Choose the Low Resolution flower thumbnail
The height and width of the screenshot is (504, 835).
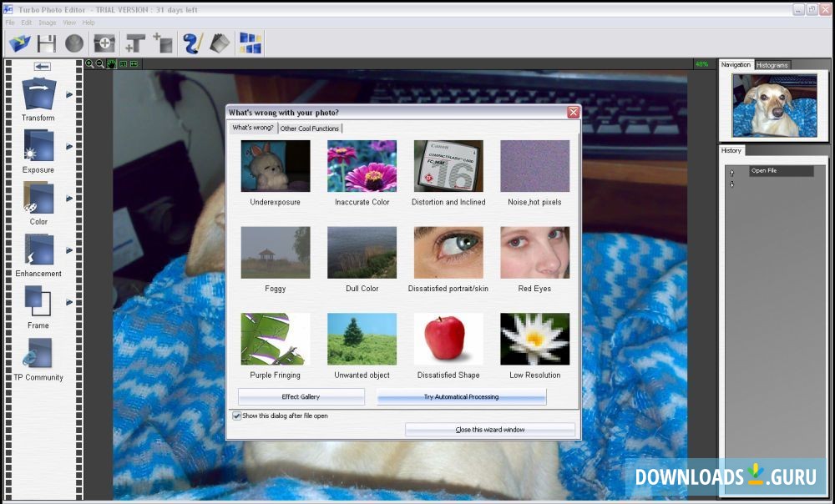click(x=534, y=339)
